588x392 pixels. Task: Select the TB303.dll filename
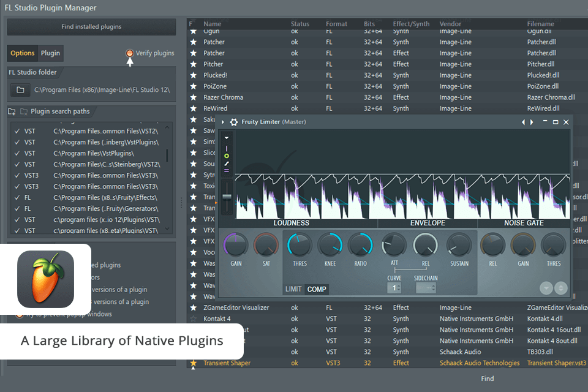pos(540,352)
